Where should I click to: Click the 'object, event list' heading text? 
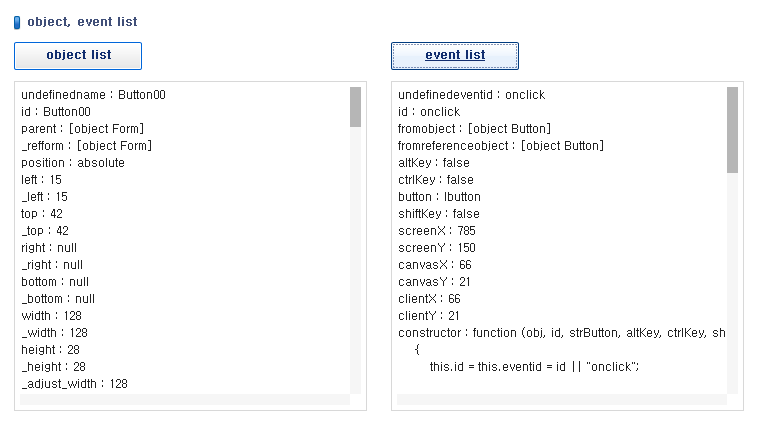pos(83,22)
